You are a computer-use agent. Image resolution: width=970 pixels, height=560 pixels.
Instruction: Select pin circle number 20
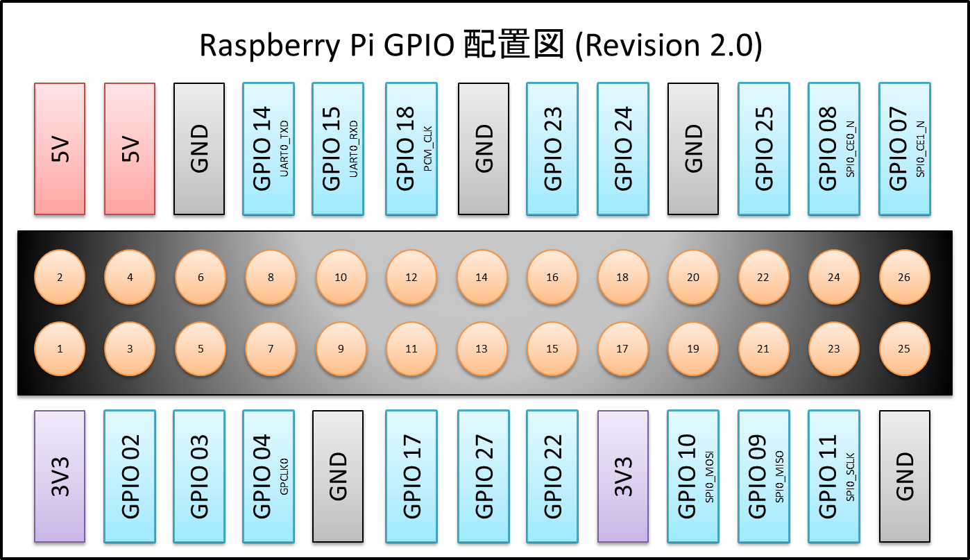coord(693,277)
